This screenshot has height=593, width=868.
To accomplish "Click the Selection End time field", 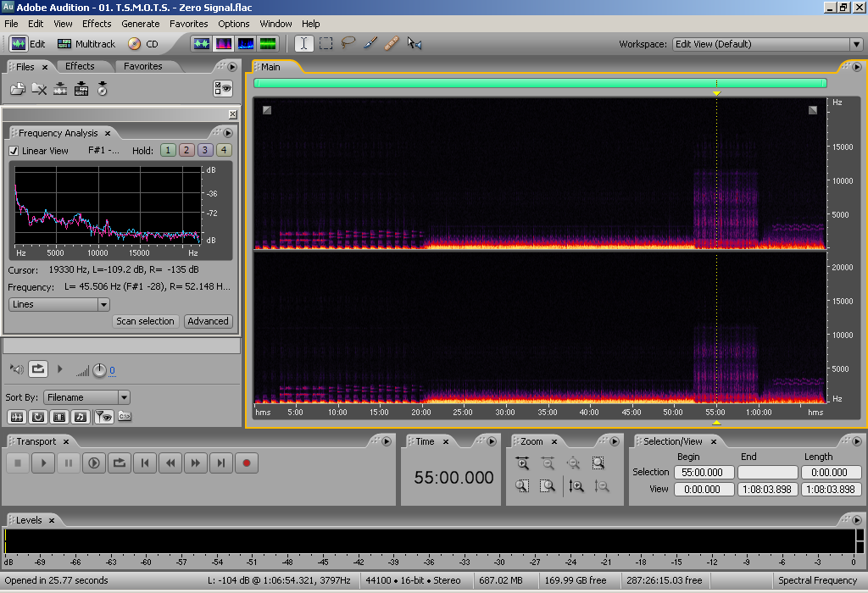I will [768, 473].
